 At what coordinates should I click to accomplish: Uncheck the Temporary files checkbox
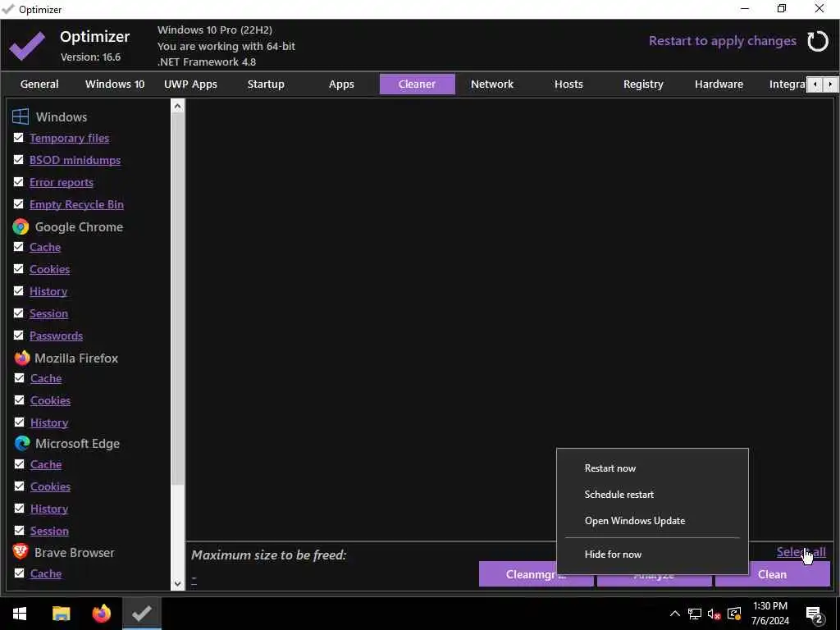pos(19,138)
